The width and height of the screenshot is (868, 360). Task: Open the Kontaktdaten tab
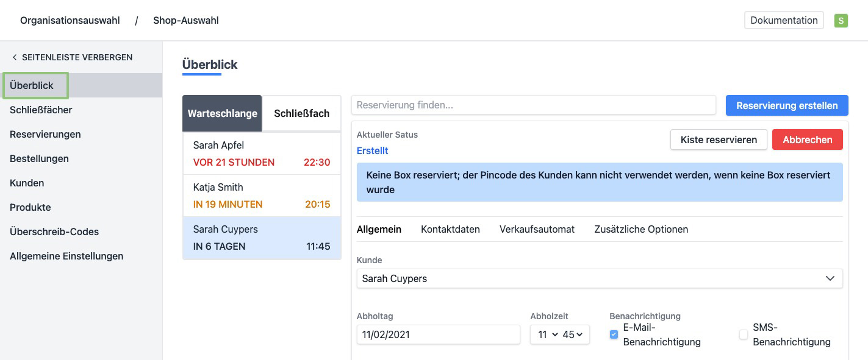(450, 230)
